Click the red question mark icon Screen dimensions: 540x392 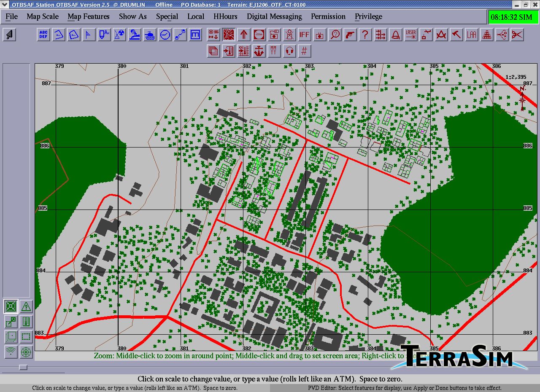click(365, 35)
